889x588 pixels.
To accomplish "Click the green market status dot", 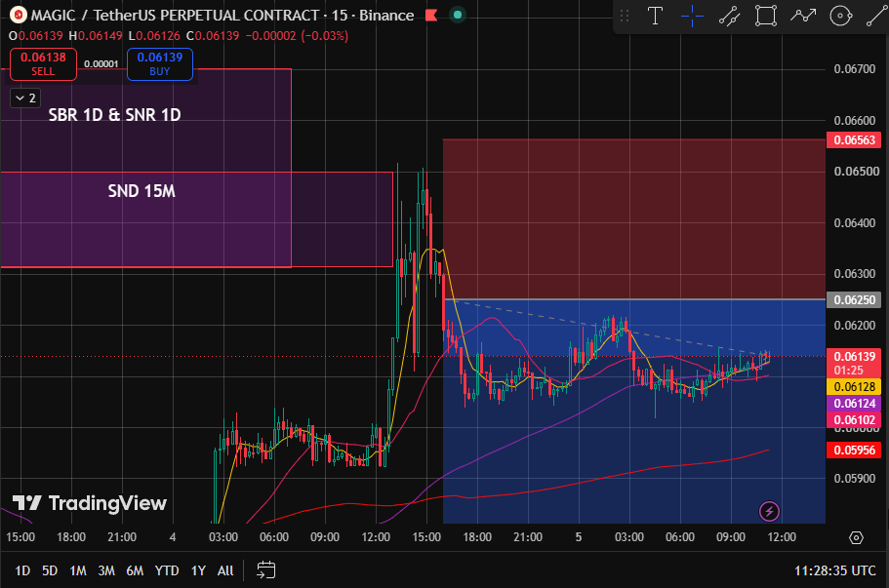I will [458, 16].
